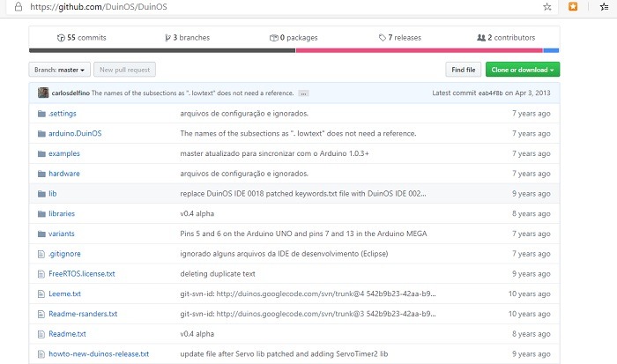Open the variants folder

[62, 234]
